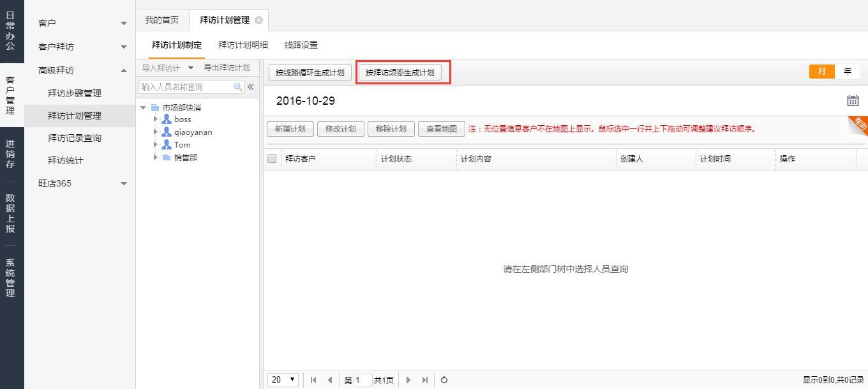Image resolution: width=868 pixels, height=389 pixels.
Task: Close the 拜访计划管理 tab
Action: pos(258,20)
